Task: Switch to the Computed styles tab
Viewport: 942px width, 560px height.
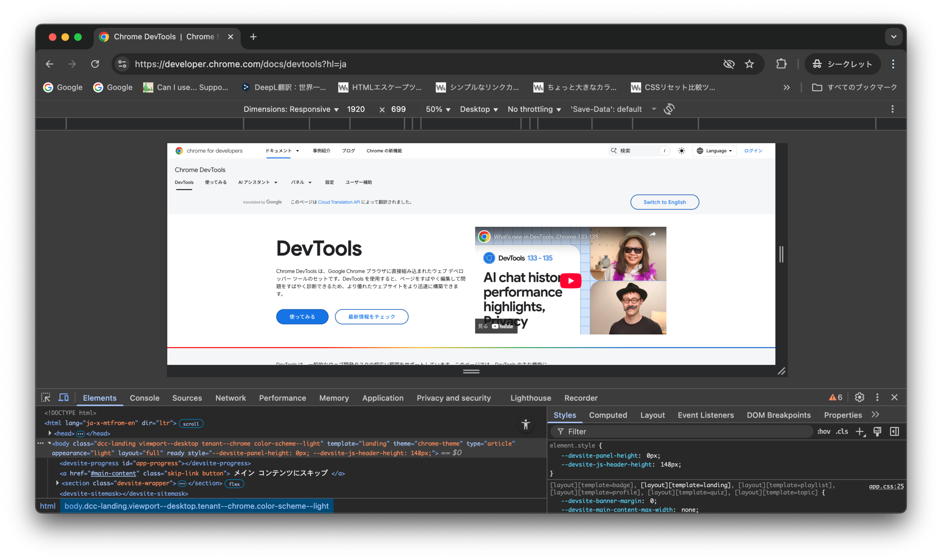Action: [x=608, y=415]
